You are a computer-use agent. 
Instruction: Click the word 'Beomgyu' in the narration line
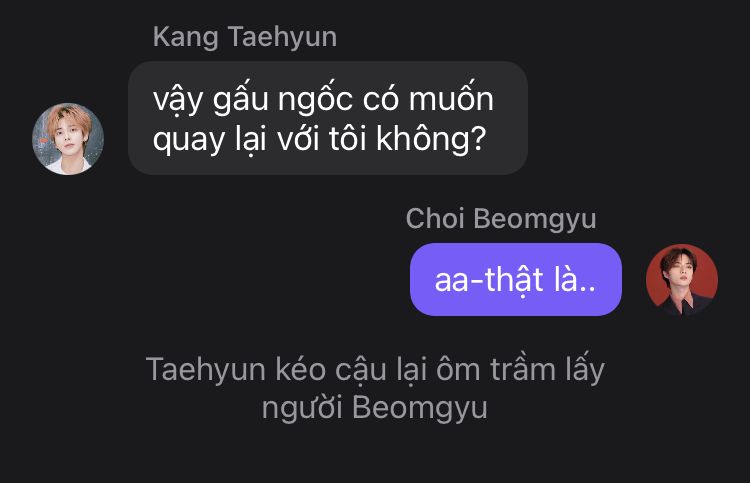pos(419,408)
